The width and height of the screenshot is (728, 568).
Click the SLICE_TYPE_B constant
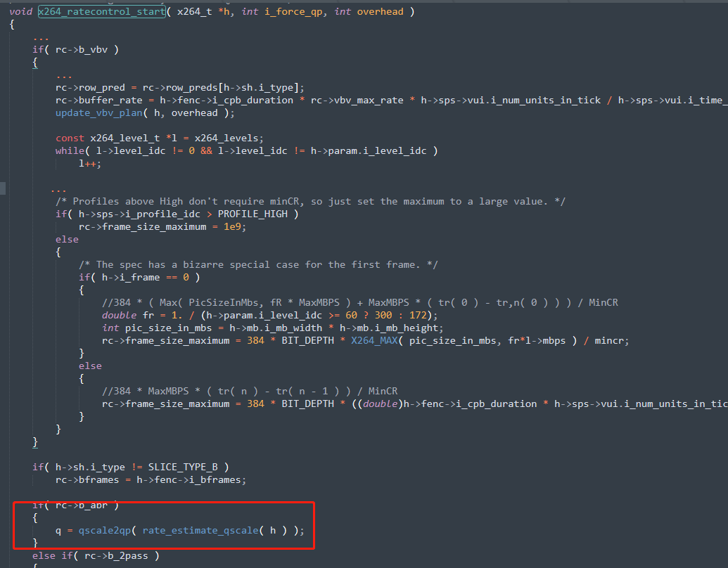point(183,467)
